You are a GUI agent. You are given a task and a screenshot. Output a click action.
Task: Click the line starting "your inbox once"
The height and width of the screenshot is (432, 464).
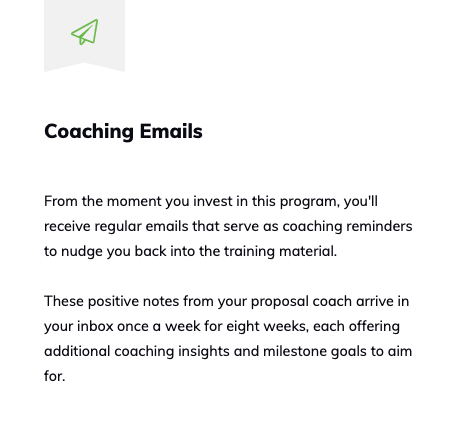click(x=222, y=327)
